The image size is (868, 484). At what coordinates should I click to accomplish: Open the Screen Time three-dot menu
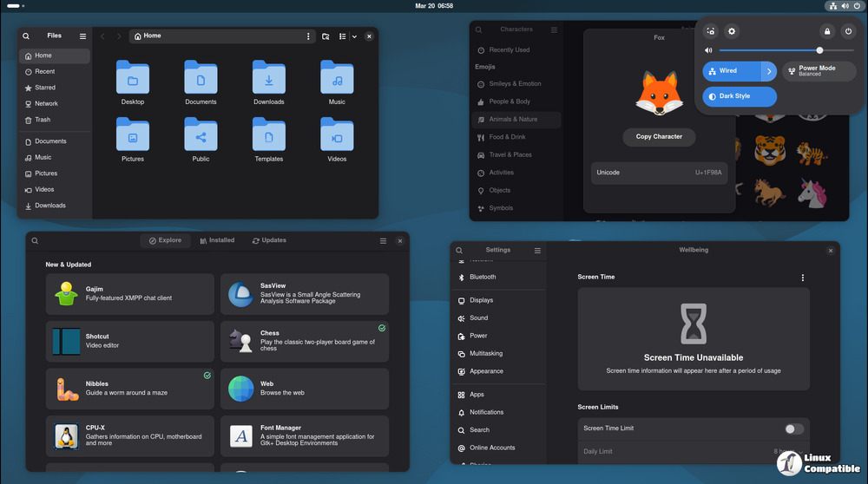[x=802, y=278]
